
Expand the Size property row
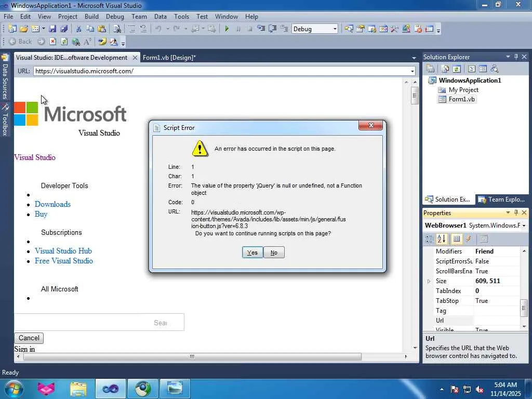[429, 281]
